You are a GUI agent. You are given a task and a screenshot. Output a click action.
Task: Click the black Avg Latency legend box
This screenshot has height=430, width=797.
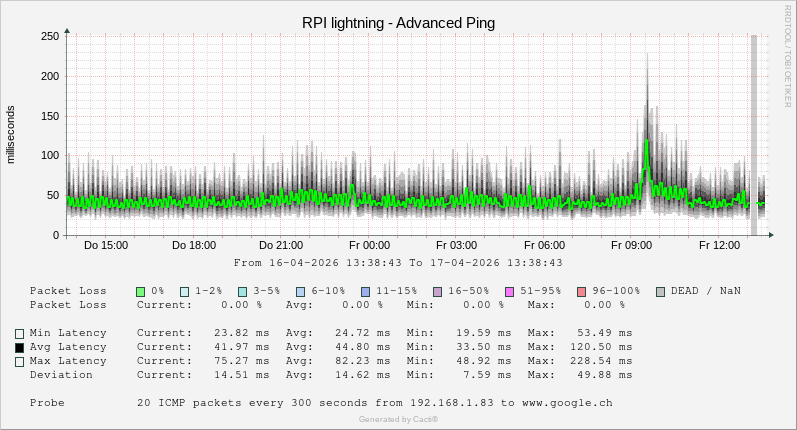[x=19, y=347]
